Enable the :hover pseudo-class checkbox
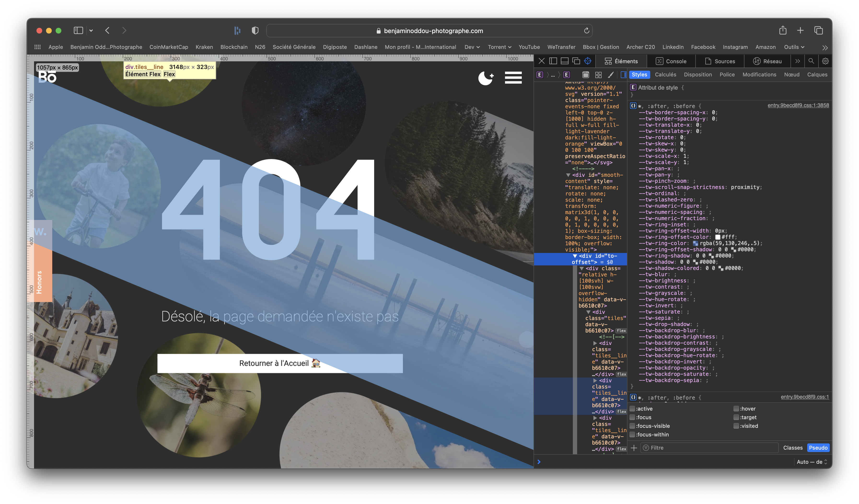 coord(736,409)
